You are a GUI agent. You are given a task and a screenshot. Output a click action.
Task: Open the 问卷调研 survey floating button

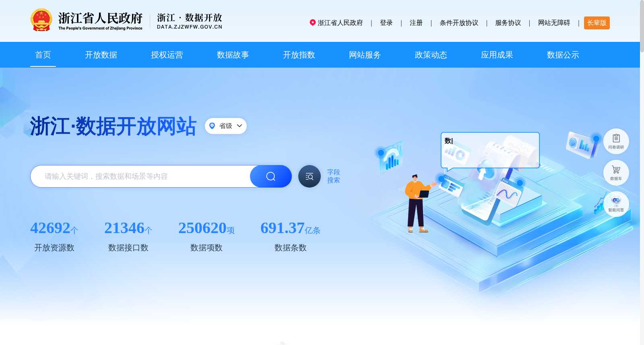[616, 141]
